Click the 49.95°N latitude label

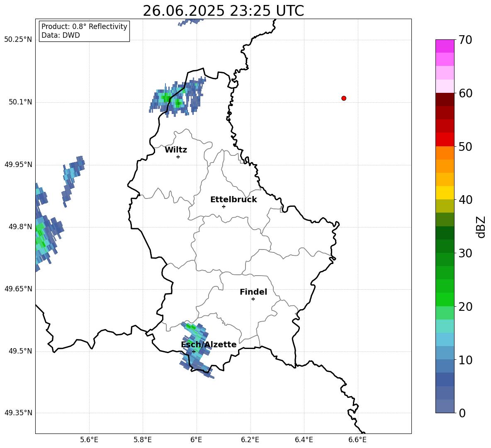coord(18,164)
